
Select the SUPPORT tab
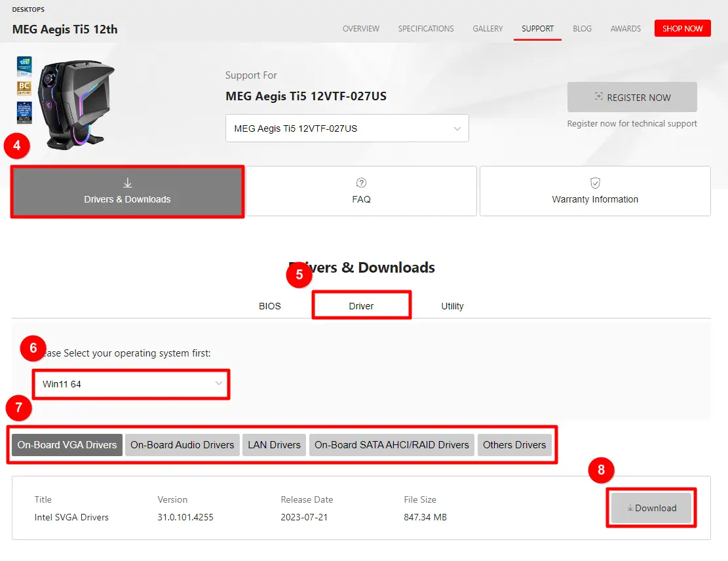pyautogui.click(x=537, y=29)
